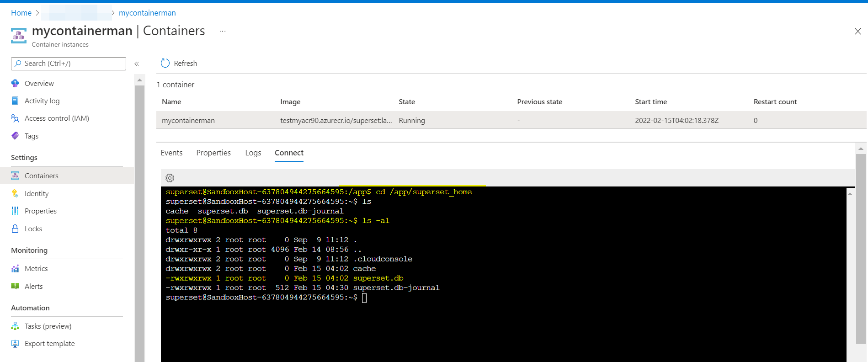Open Access control (IAM) menu item

point(57,118)
